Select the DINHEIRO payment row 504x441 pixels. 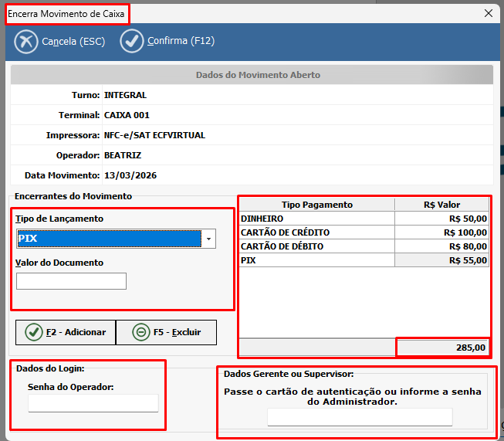click(x=317, y=219)
